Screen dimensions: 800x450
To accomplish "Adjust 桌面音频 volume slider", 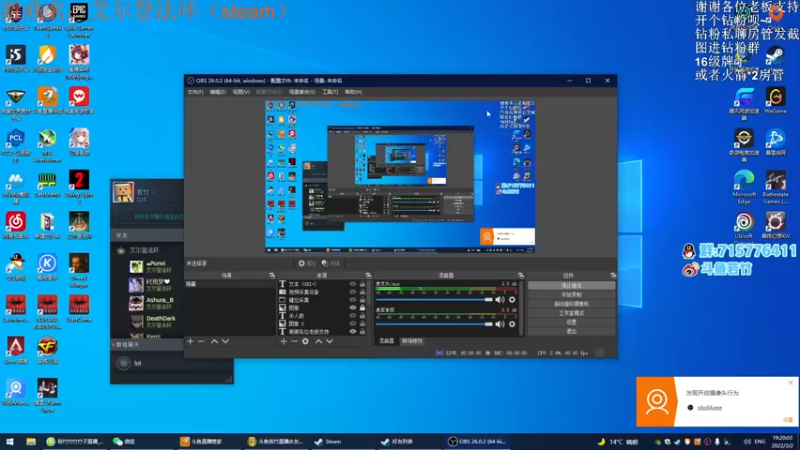I will point(435,324).
